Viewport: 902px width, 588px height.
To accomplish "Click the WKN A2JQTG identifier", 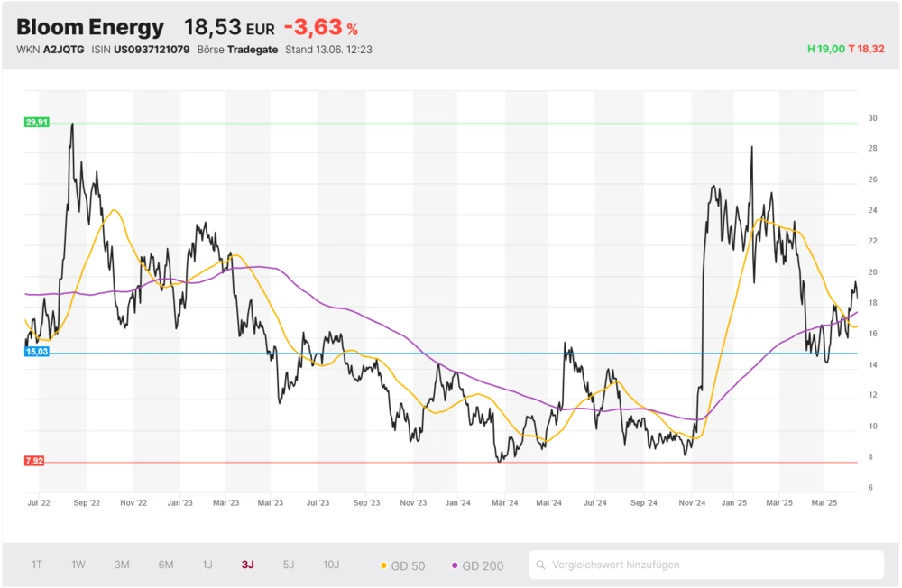I will [51, 50].
